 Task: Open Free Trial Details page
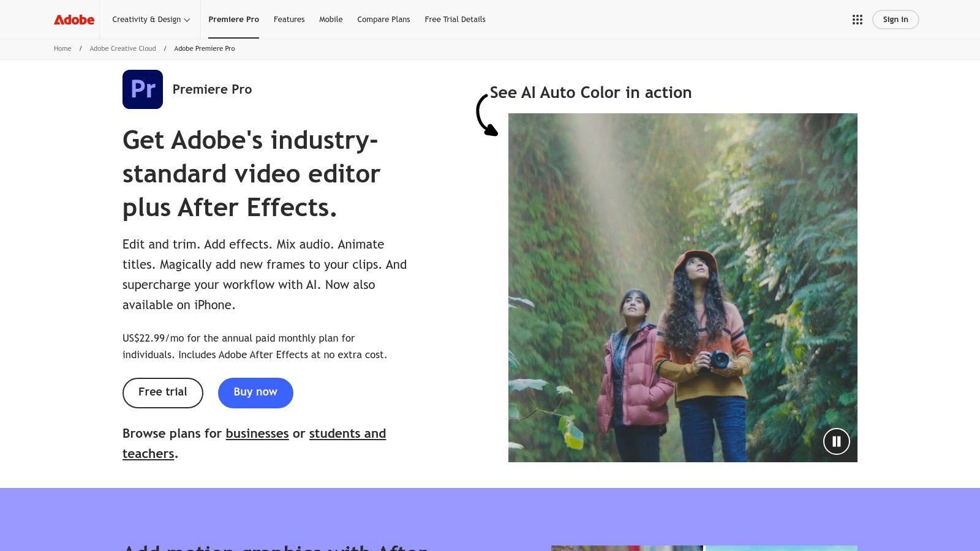(455, 20)
